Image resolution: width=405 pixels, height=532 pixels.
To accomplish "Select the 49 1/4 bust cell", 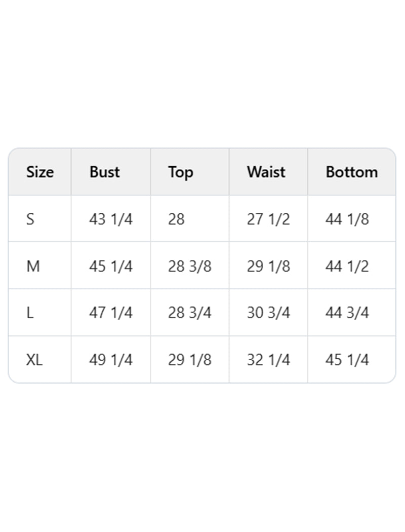I will coord(111,360).
